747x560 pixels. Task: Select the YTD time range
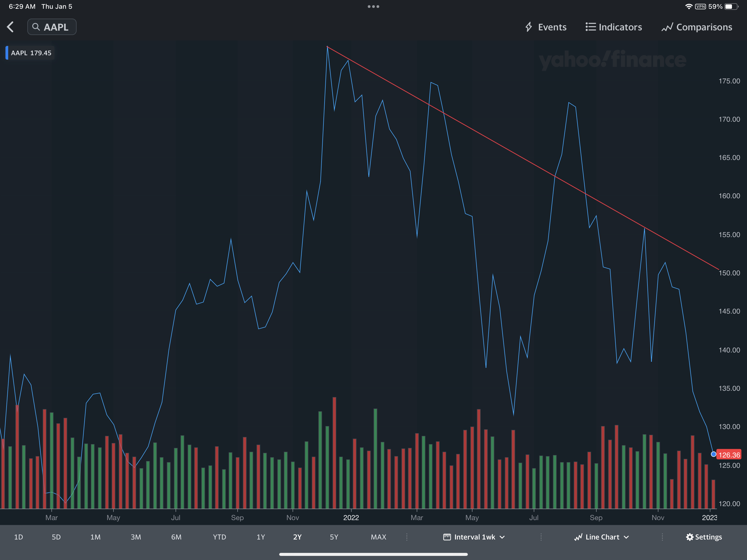[x=220, y=537]
